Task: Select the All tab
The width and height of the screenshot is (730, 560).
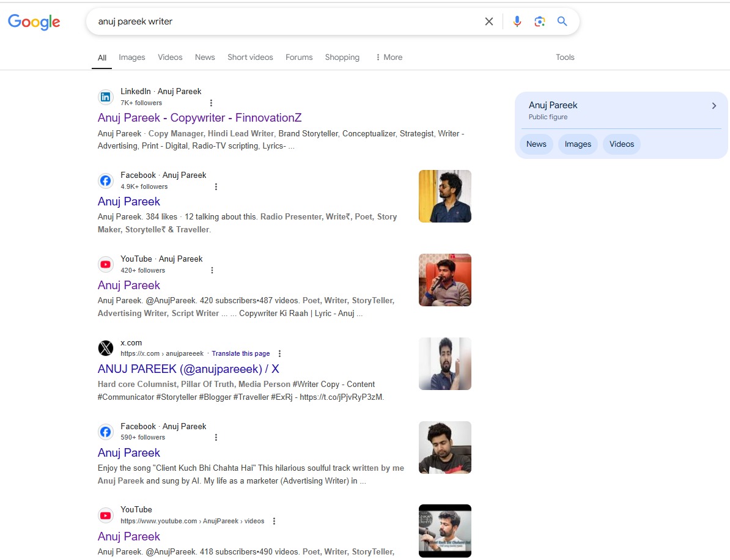Action: 102,57
